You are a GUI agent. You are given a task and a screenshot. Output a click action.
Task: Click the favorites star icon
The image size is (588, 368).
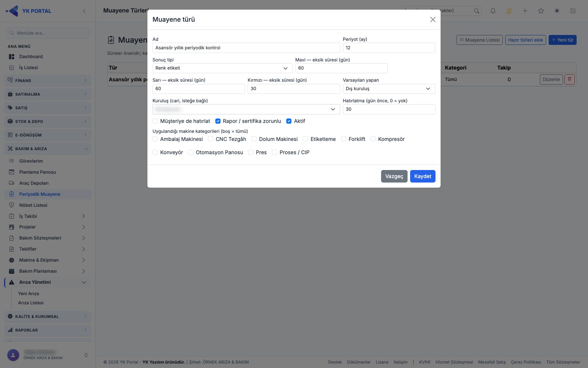(541, 11)
